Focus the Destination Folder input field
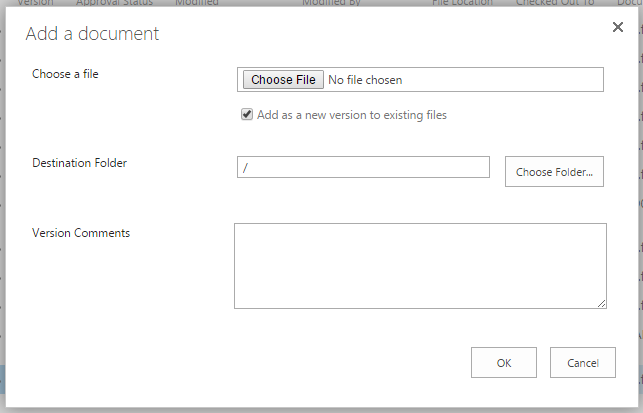 coord(363,167)
